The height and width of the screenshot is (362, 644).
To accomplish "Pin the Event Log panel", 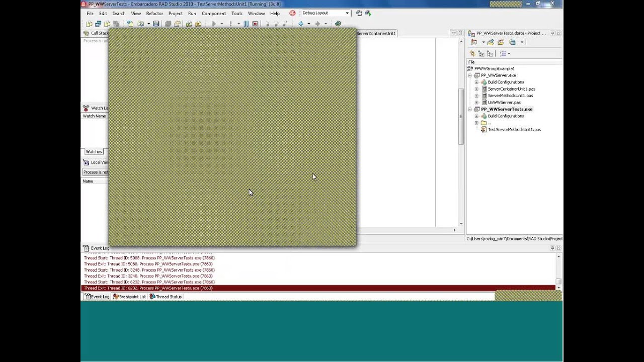I will click(x=552, y=248).
